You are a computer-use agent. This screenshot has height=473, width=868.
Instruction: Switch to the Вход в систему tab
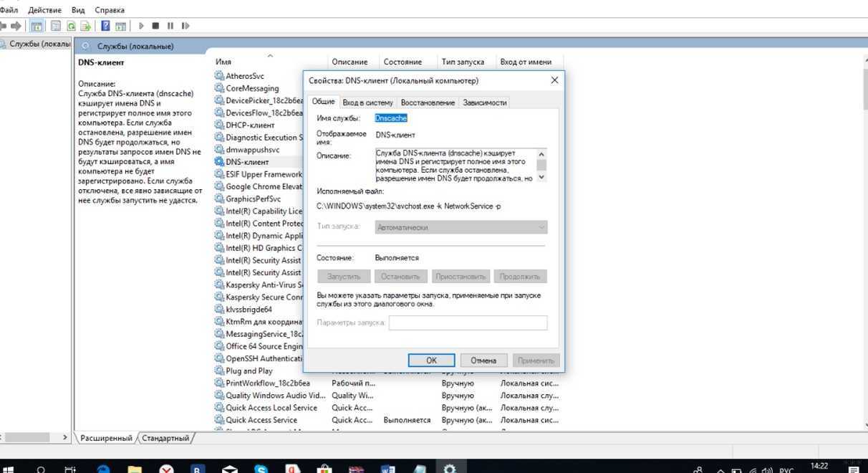[x=367, y=102]
